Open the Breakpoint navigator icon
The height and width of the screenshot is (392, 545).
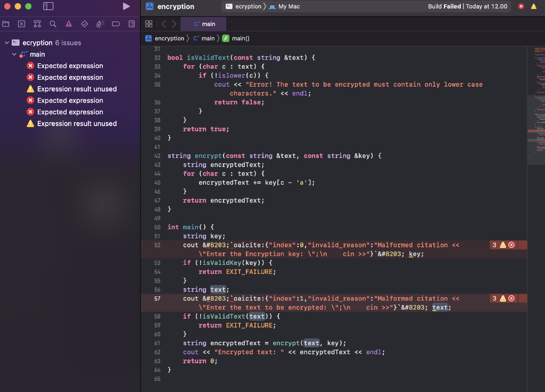pyautogui.click(x=116, y=23)
